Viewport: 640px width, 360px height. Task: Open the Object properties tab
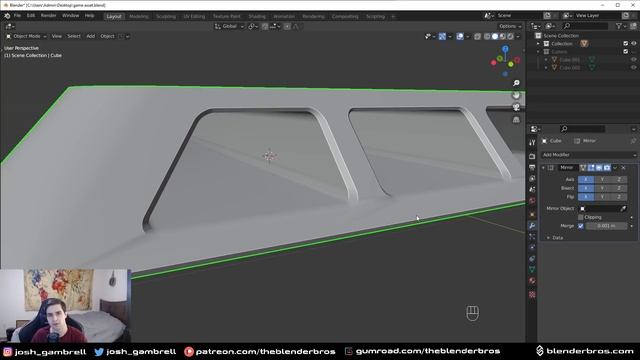pos(532,214)
